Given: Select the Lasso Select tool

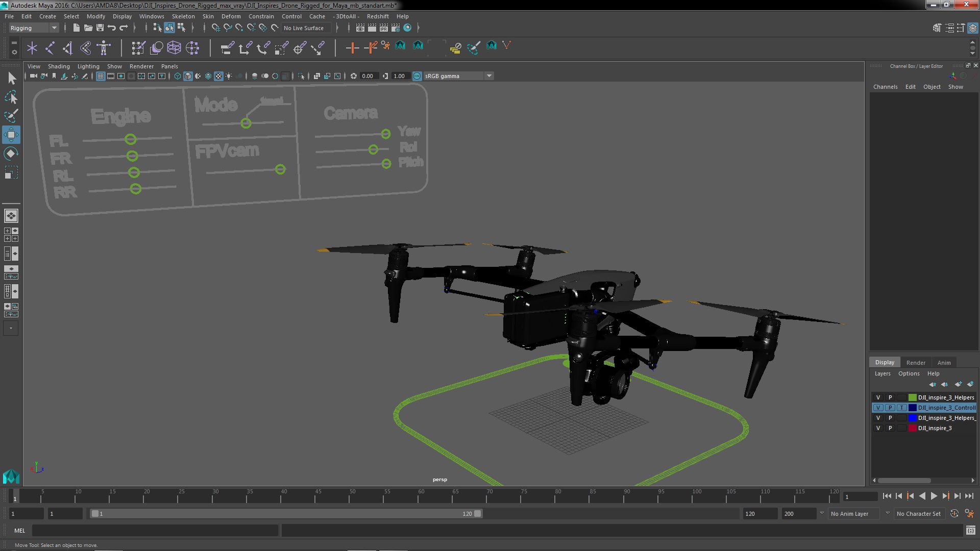Looking at the screenshot, I should (x=11, y=97).
